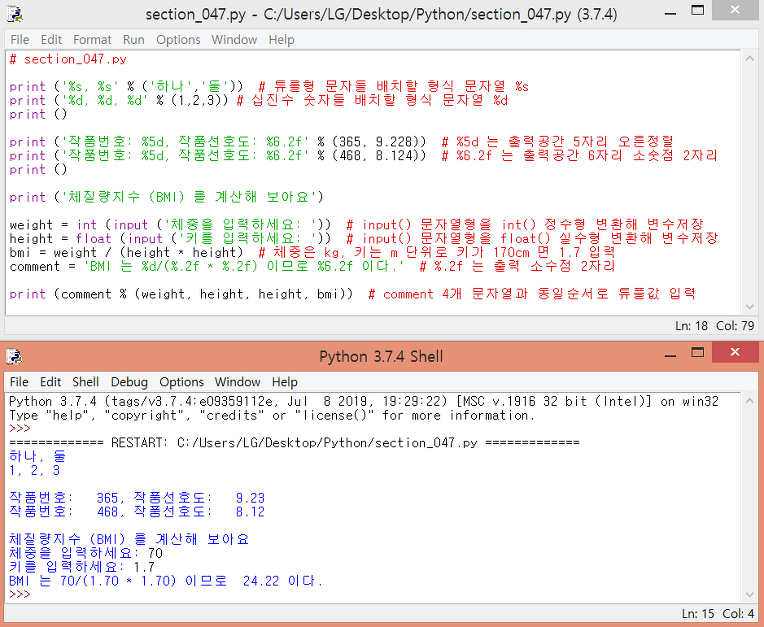Click the 'weight = int (input' code line
764x627 pixels.
357,225
